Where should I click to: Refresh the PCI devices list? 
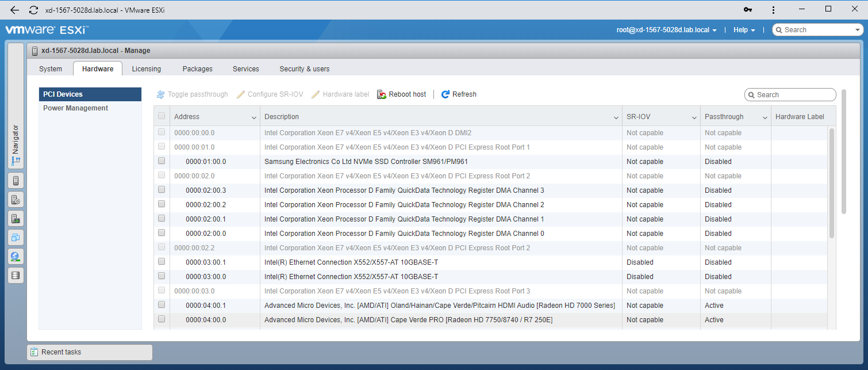pyautogui.click(x=459, y=94)
